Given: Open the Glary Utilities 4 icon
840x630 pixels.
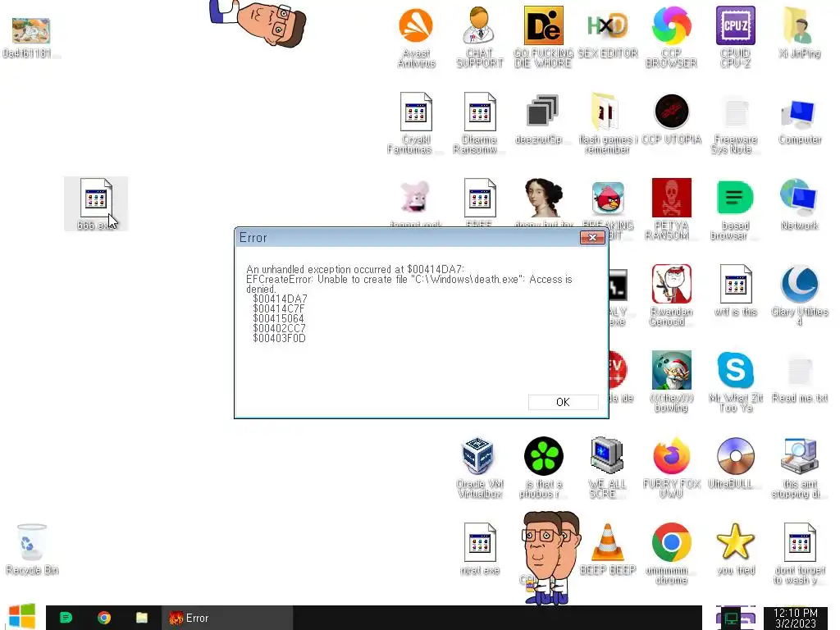Looking at the screenshot, I should (799, 295).
